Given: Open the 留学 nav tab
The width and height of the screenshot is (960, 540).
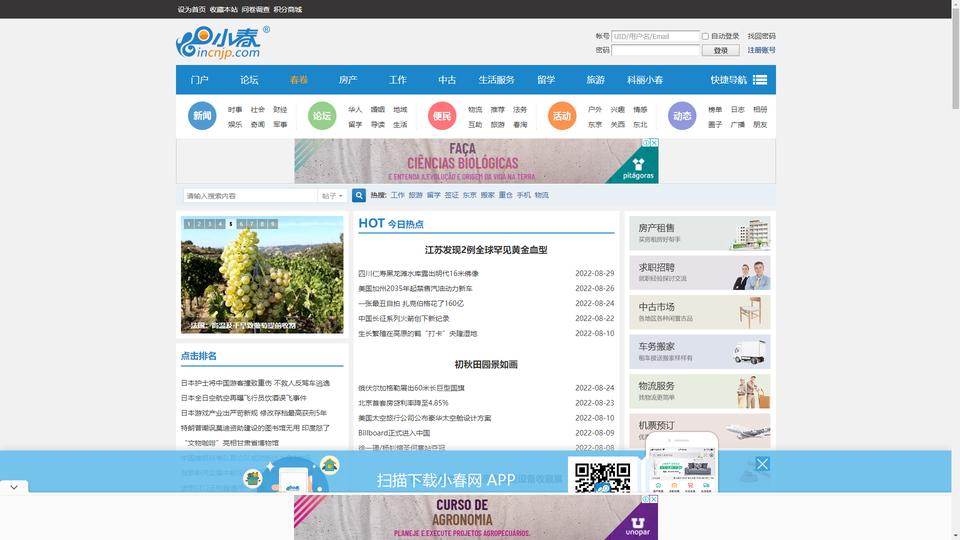Looking at the screenshot, I should [x=546, y=80].
